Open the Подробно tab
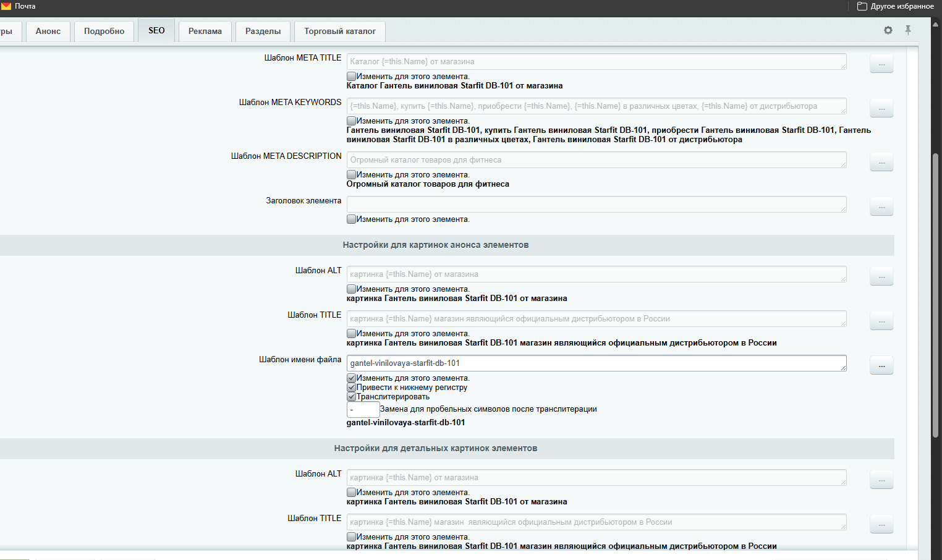This screenshot has width=942, height=560. 104,32
